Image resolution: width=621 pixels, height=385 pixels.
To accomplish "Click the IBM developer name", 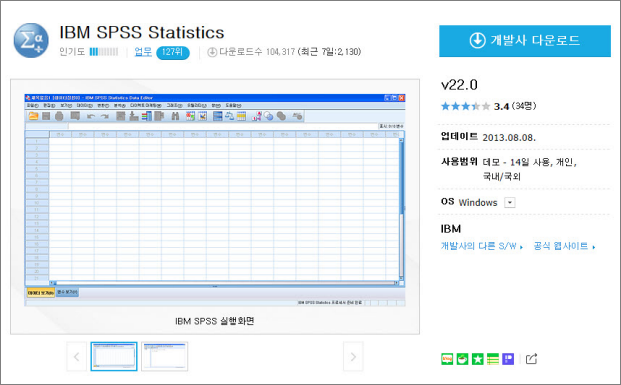I will (451, 229).
